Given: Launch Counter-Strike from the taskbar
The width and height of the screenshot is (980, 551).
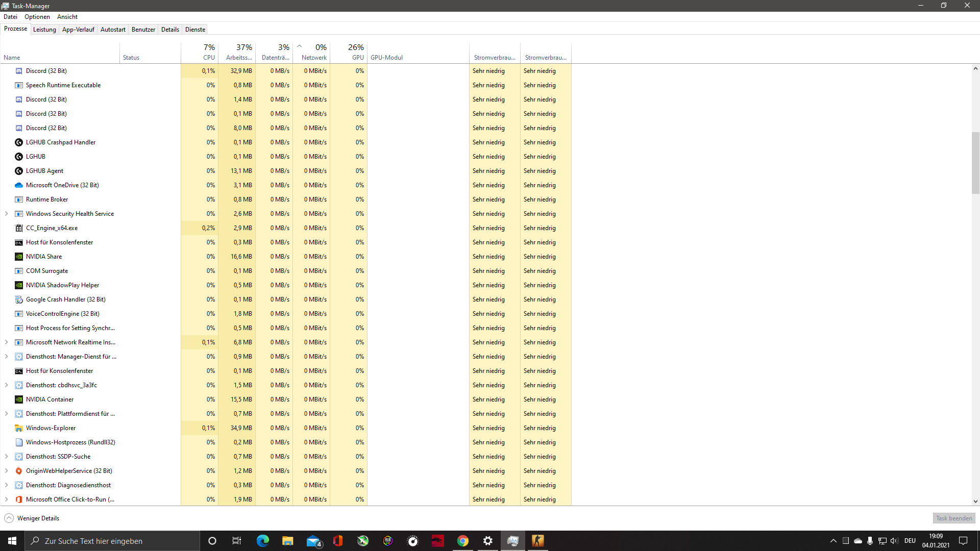Looking at the screenshot, I should tap(537, 541).
